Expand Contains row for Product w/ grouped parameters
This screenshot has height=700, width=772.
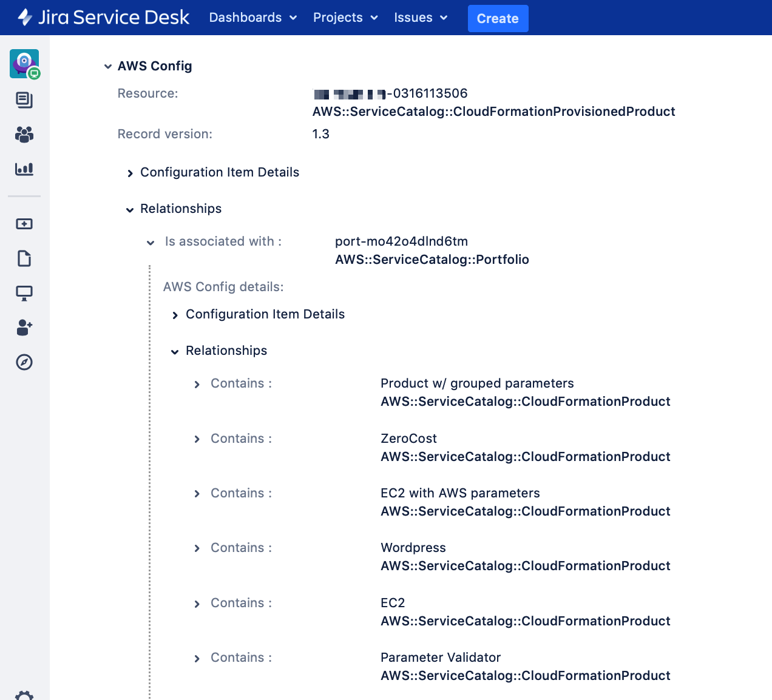click(197, 384)
